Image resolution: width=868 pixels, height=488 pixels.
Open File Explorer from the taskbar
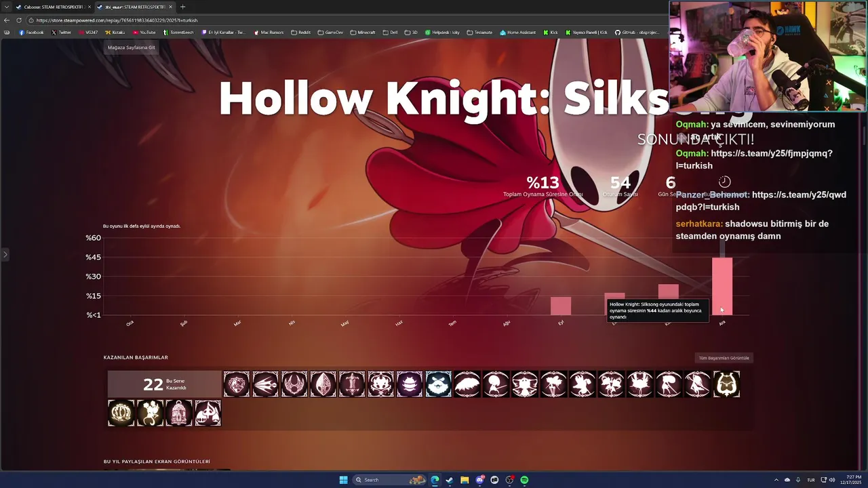465,480
